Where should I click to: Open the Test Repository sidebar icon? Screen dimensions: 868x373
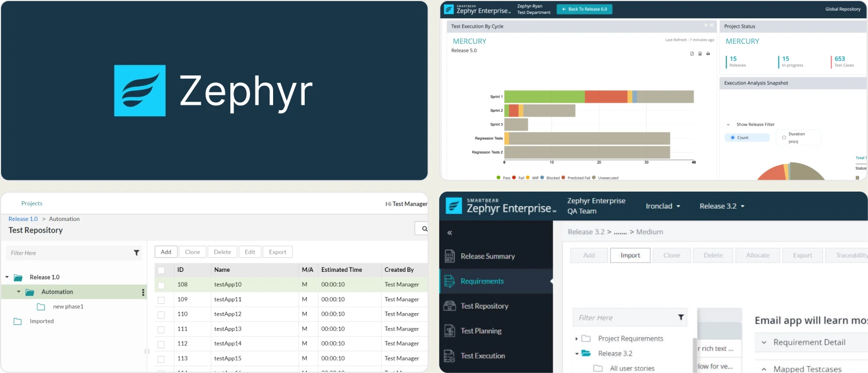click(450, 306)
